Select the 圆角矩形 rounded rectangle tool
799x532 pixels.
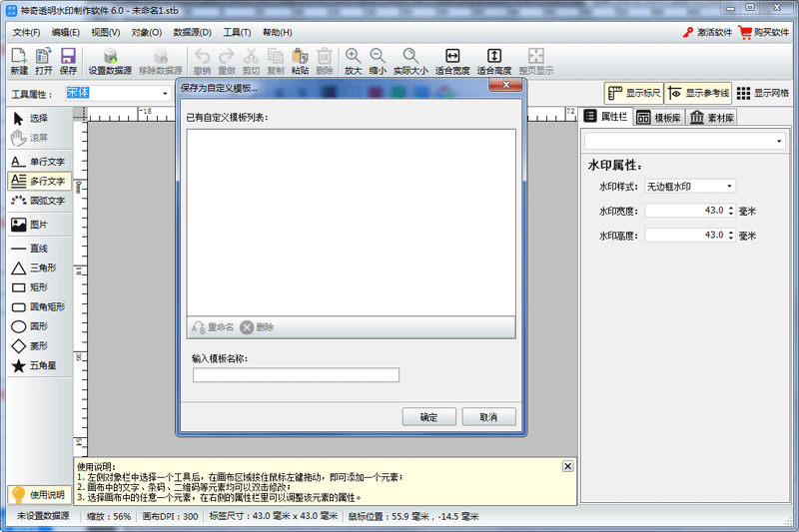coord(39,307)
